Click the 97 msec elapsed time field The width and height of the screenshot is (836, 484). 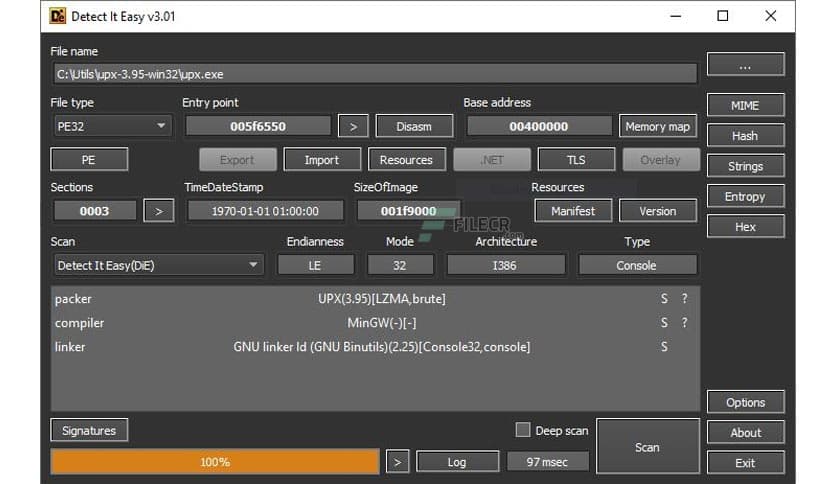pyautogui.click(x=547, y=462)
